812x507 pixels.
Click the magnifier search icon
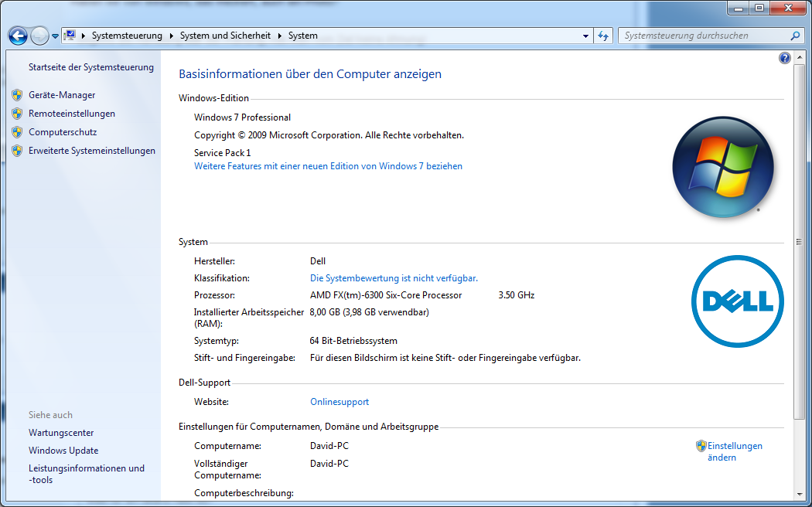[x=795, y=36]
